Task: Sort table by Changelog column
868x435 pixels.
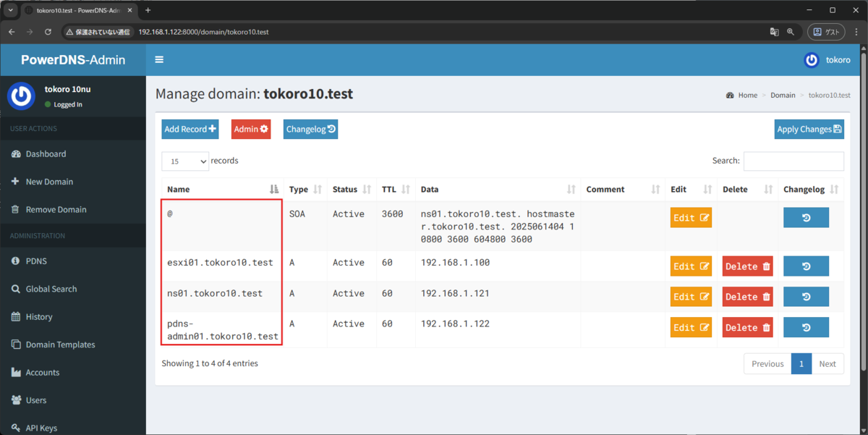Action: point(811,189)
